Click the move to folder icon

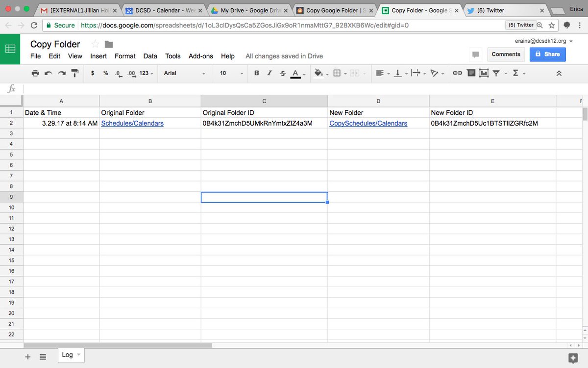click(x=109, y=45)
